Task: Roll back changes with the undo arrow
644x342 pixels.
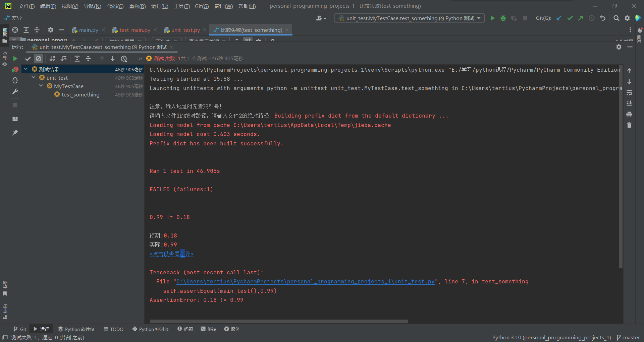Action: tap(603, 18)
